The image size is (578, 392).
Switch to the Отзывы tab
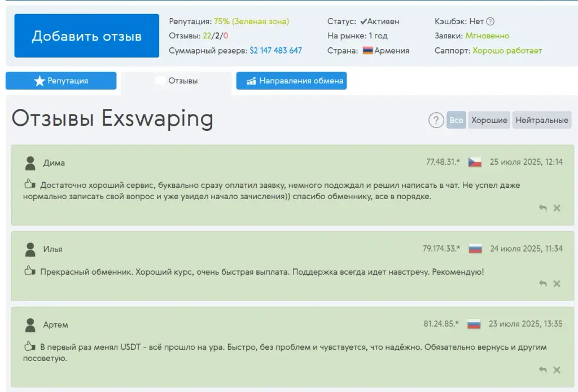coord(176,81)
